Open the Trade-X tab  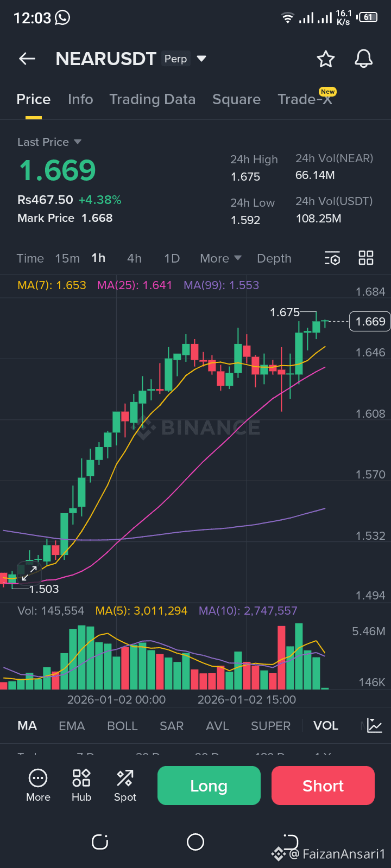(305, 99)
